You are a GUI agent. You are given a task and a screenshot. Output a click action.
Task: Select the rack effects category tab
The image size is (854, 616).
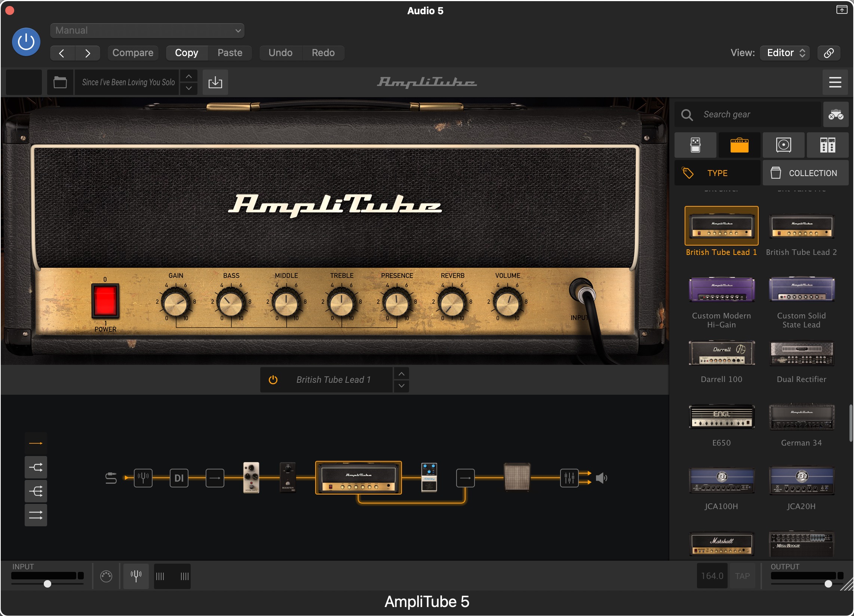(x=828, y=145)
